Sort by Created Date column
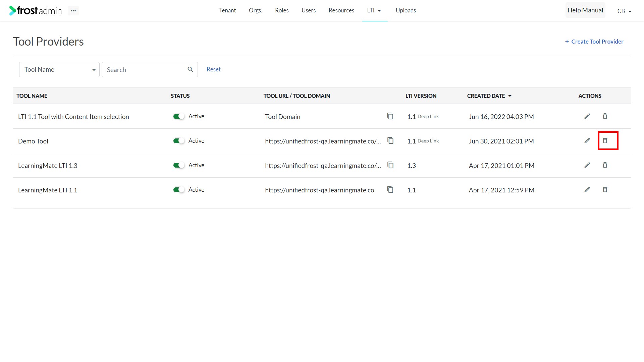The width and height of the screenshot is (644, 362). [489, 96]
